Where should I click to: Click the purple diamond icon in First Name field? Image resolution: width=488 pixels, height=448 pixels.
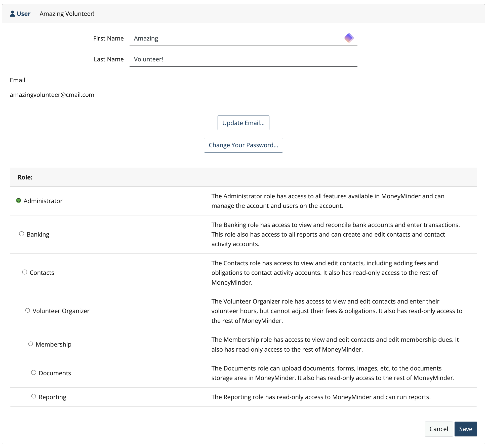coord(349,38)
